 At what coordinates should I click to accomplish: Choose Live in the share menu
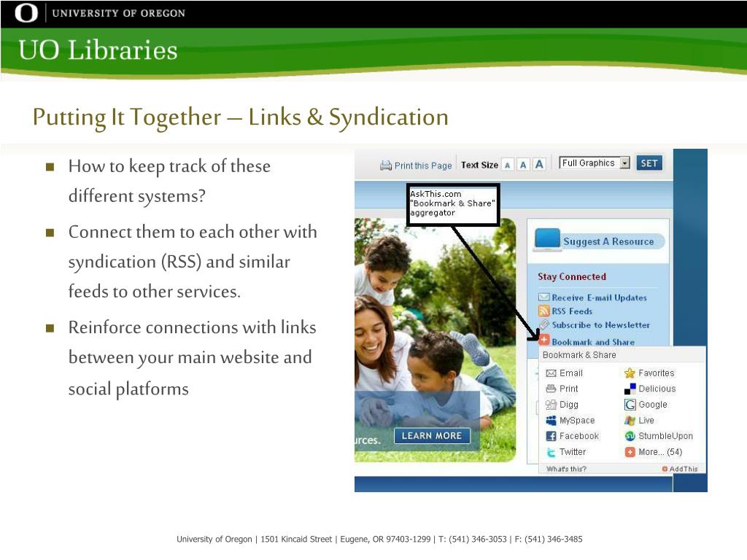point(646,421)
